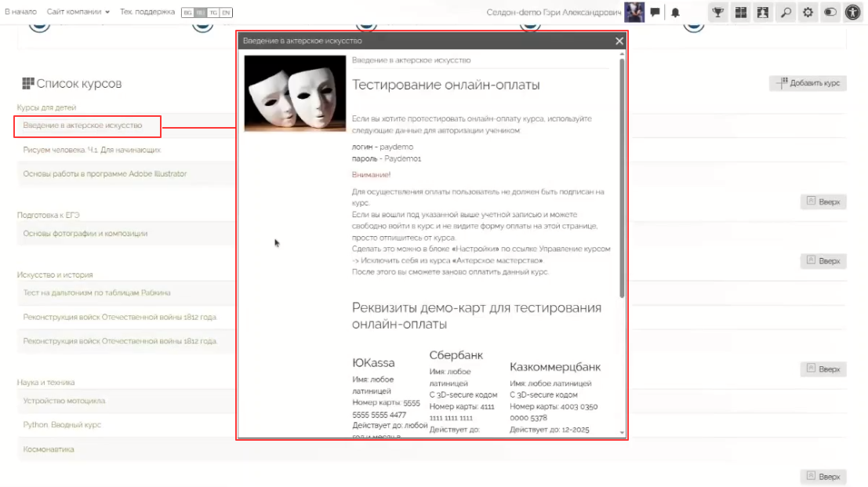Click heading Реквизиты демо-карт для тестирования онлайн-оплаты

click(x=477, y=315)
